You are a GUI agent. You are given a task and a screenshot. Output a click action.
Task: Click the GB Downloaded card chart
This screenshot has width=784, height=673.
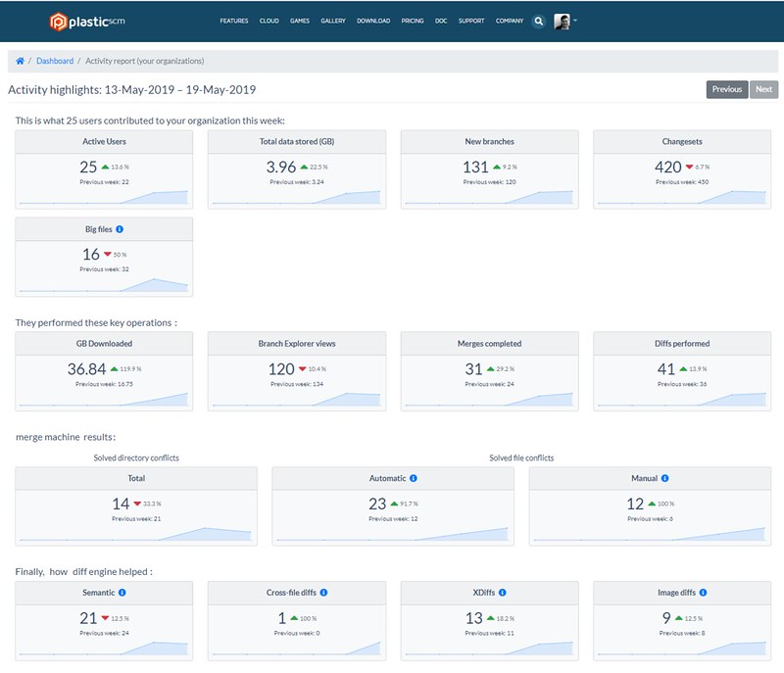(104, 399)
